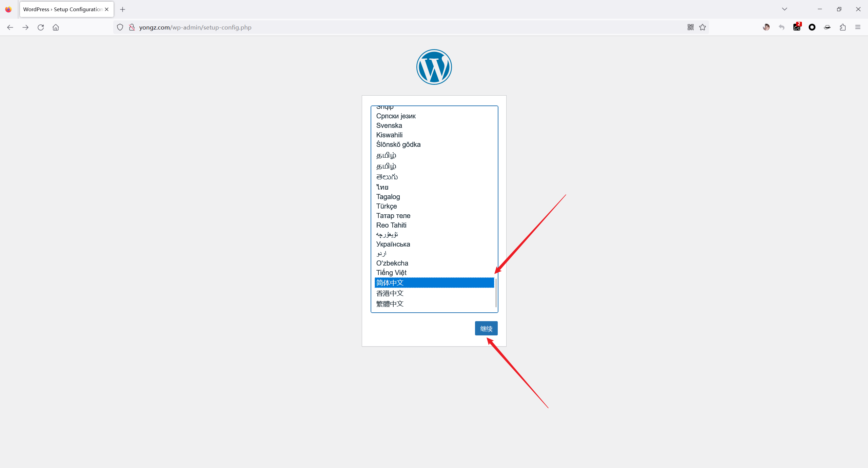Select Tiếng Việt language
The height and width of the screenshot is (468, 868).
coord(434,273)
